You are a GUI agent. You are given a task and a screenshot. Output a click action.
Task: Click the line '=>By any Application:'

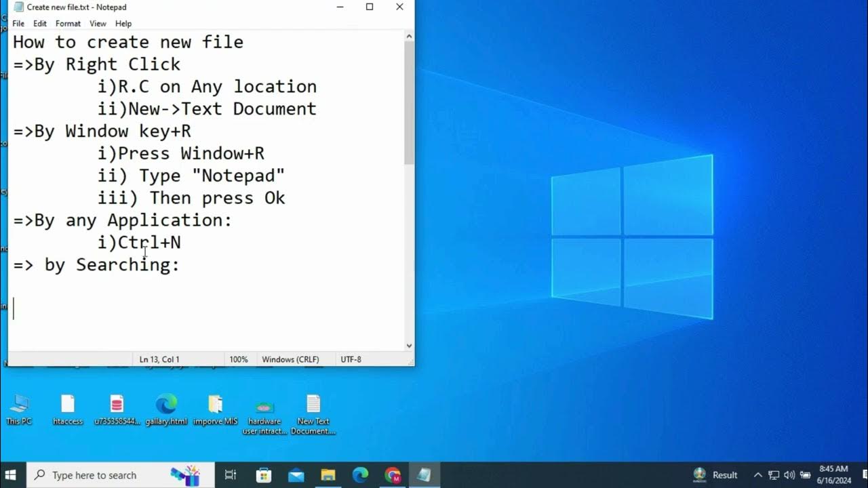point(123,220)
